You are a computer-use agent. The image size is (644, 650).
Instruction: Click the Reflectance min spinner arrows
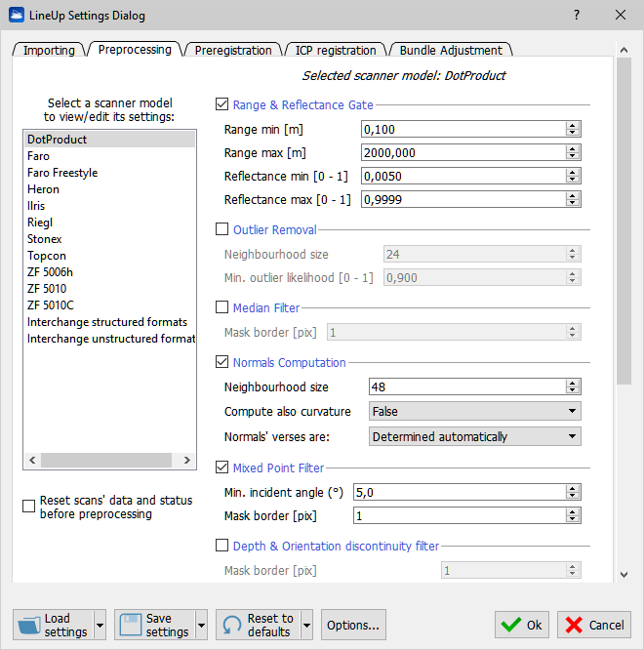[x=573, y=177]
